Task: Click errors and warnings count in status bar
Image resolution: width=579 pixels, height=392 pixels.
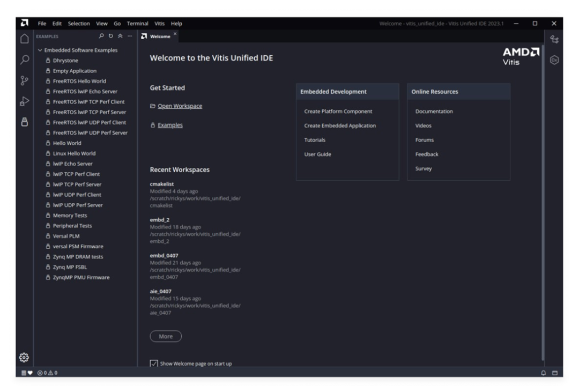Action: tap(47, 373)
